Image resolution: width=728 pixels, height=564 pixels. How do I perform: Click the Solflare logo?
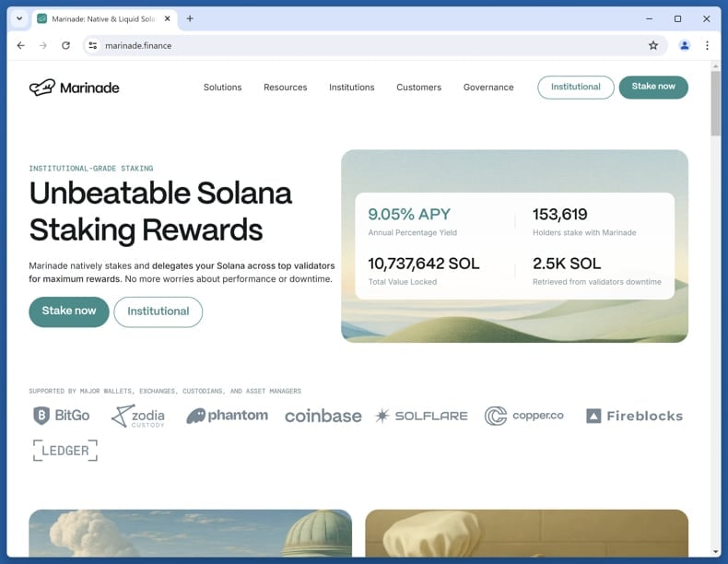421,416
